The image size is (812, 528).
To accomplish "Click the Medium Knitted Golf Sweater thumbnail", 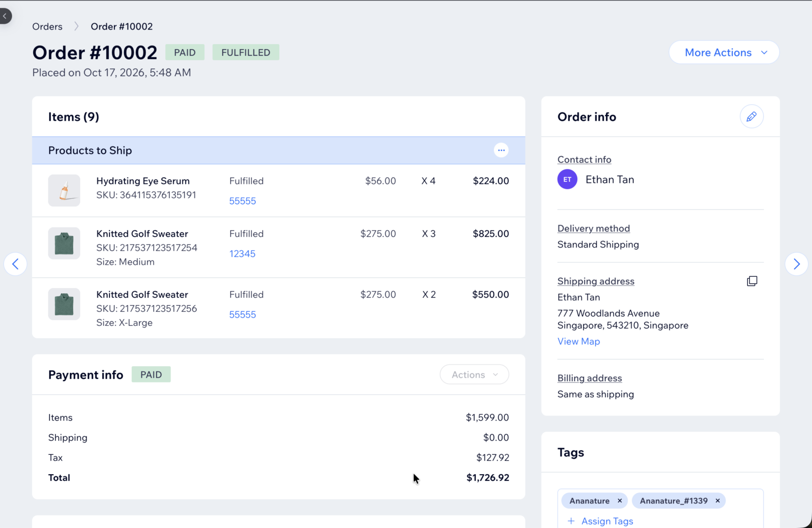I will click(x=64, y=243).
